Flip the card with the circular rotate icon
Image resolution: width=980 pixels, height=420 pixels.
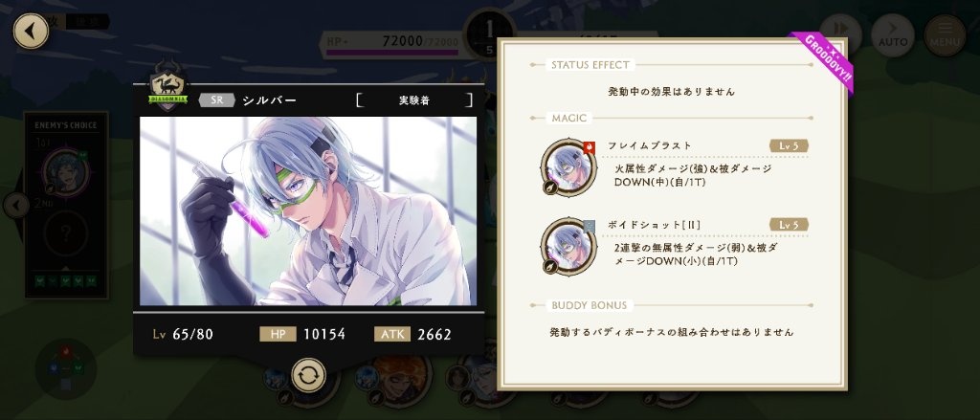tap(309, 376)
